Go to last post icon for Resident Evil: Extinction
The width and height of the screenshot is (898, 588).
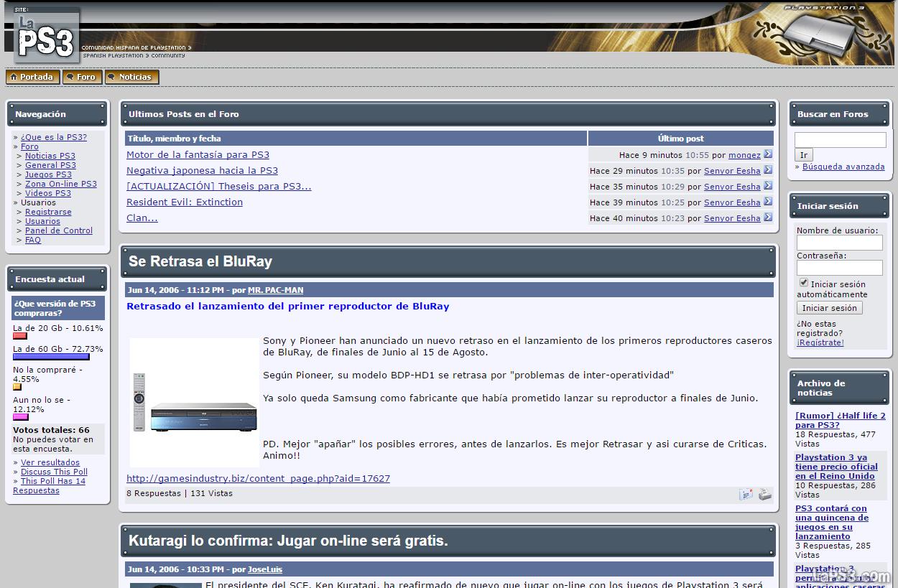(x=767, y=202)
